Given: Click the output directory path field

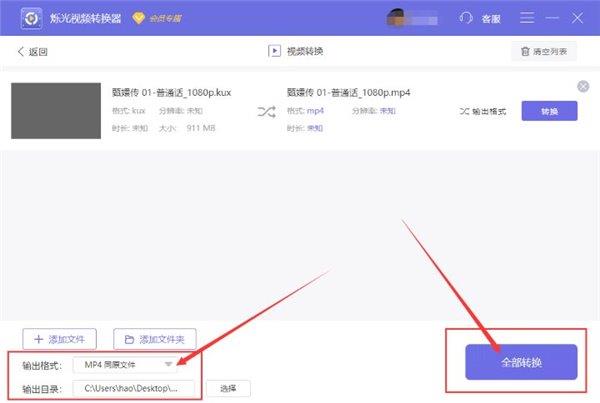Looking at the screenshot, I should tap(134, 388).
